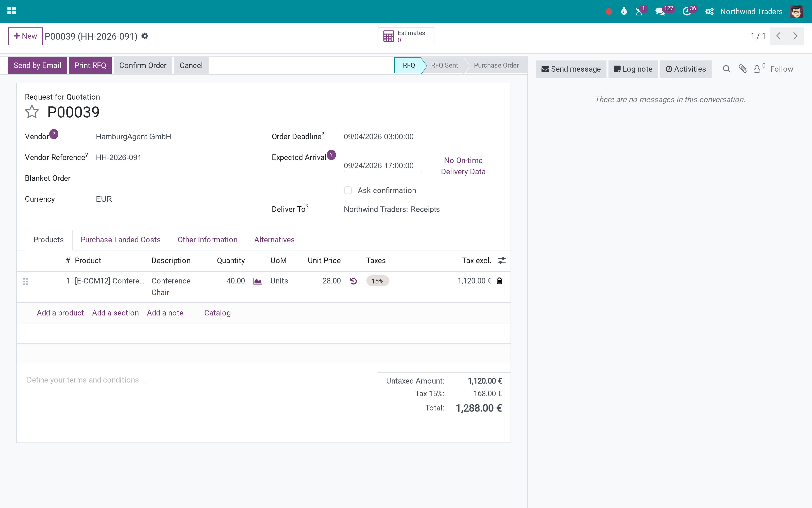This screenshot has width=812, height=508.
Task: Edit Order Deadline date field
Action: click(x=423, y=137)
